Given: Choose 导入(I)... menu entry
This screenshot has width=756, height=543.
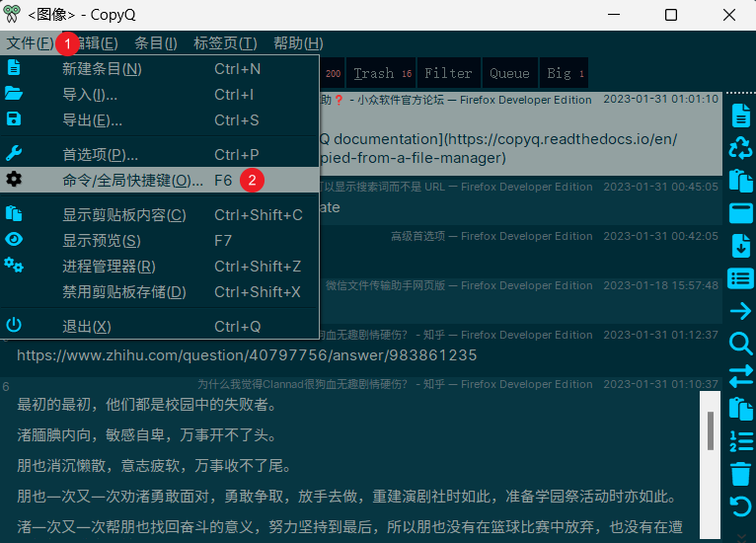Looking at the screenshot, I should tap(160, 95).
